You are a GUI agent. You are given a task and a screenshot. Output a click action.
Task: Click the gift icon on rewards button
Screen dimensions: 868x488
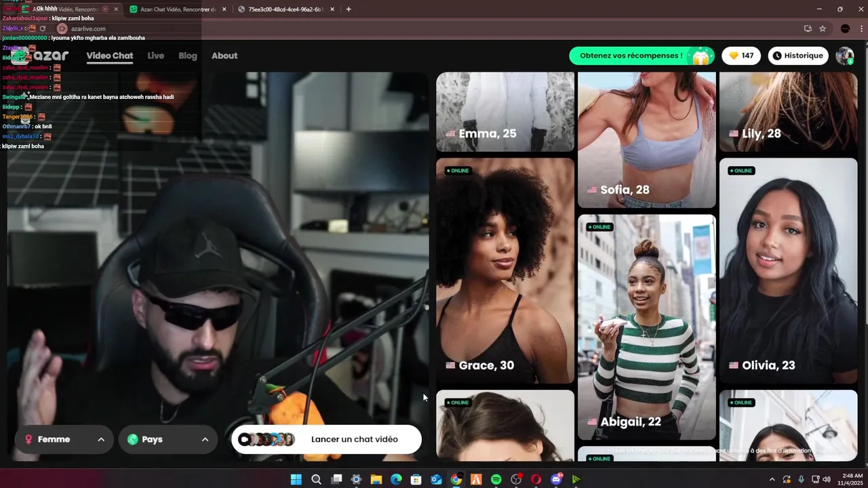(701, 56)
